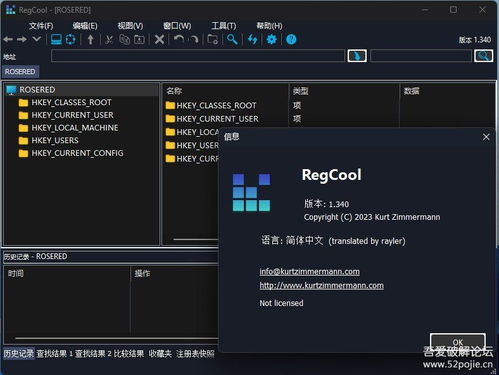Click the go button beside address bar
The width and height of the screenshot is (499, 375).
point(357,56)
